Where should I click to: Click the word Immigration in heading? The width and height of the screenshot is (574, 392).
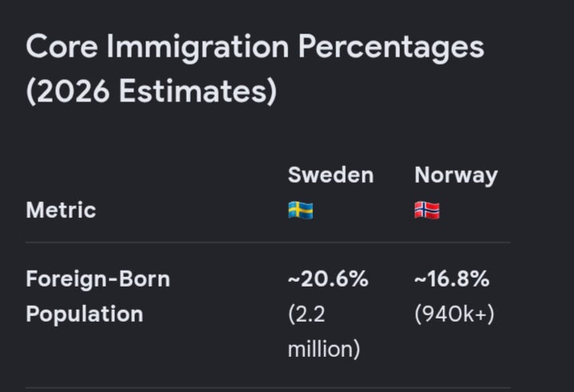[x=198, y=48]
